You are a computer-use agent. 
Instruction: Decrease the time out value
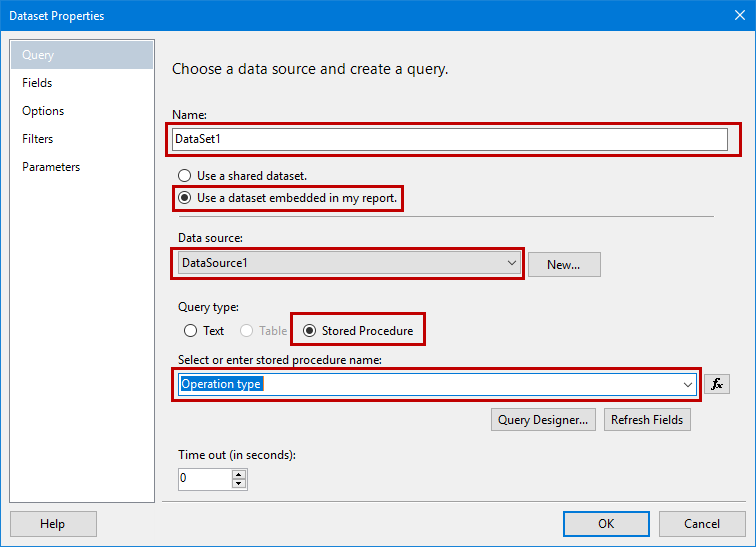coord(238,484)
